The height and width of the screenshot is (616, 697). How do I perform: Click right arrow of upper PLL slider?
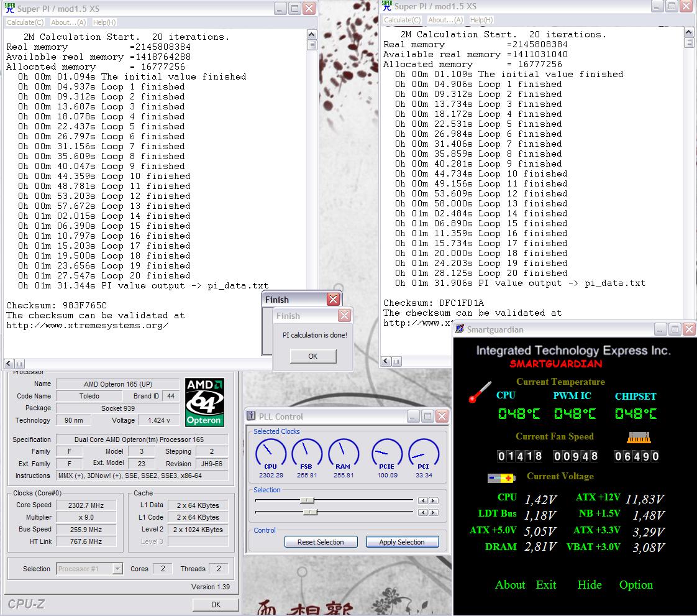click(x=433, y=501)
